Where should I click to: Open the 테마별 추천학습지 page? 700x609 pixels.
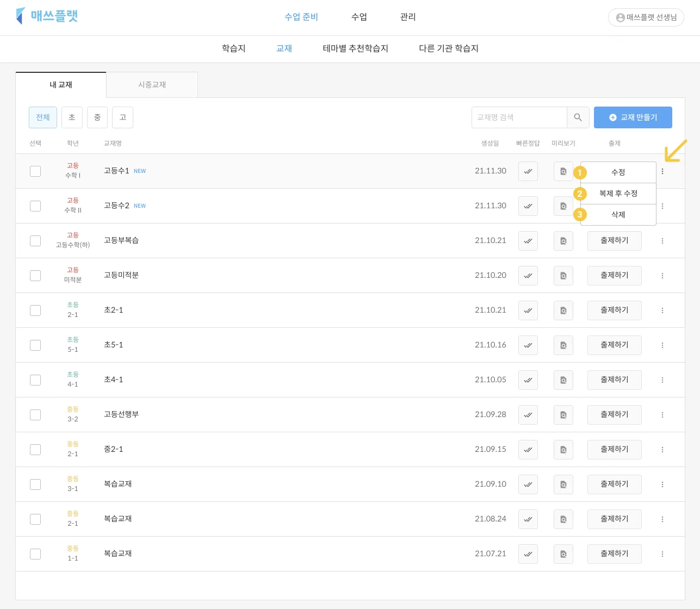[356, 48]
